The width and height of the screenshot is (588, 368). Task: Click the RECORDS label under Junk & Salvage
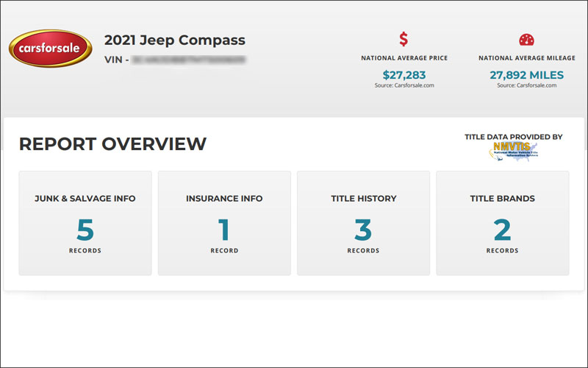[x=85, y=250]
